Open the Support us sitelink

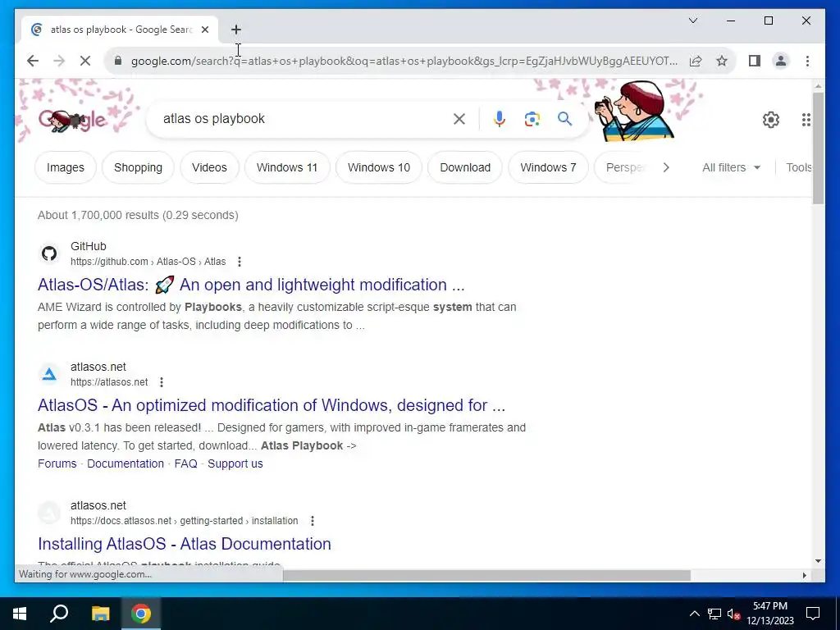pyautogui.click(x=235, y=463)
